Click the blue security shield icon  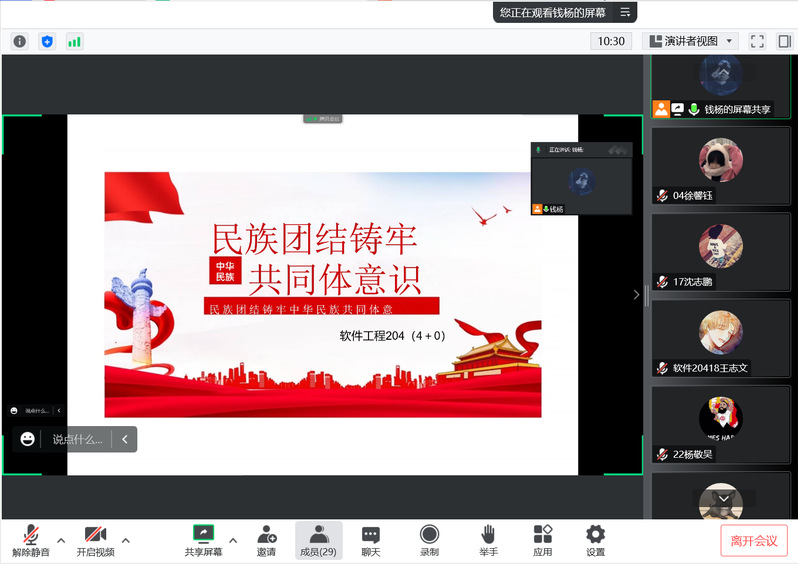[47, 41]
